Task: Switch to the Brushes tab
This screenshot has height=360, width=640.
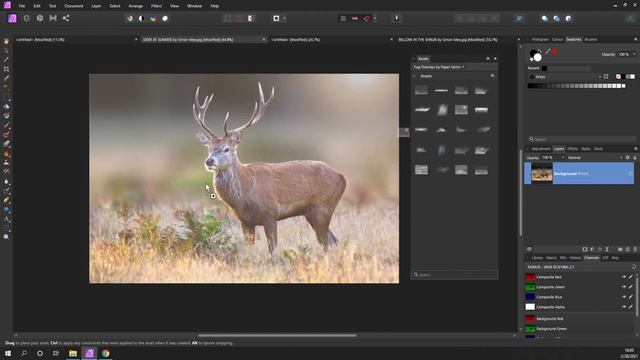Action: pos(591,40)
